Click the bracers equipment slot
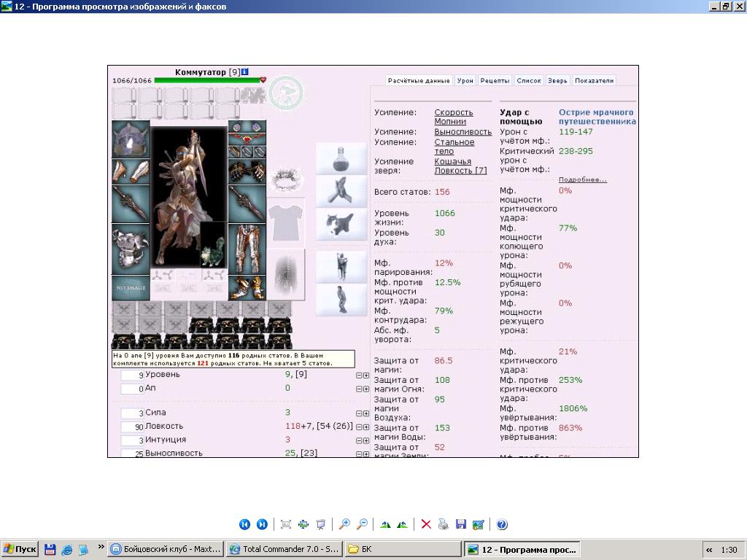 tap(131, 171)
